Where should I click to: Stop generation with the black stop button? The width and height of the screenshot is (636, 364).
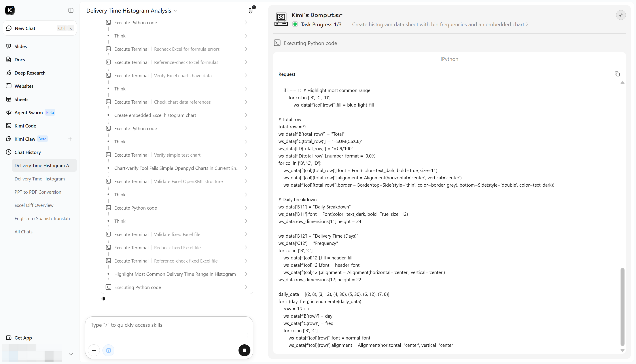pyautogui.click(x=244, y=350)
